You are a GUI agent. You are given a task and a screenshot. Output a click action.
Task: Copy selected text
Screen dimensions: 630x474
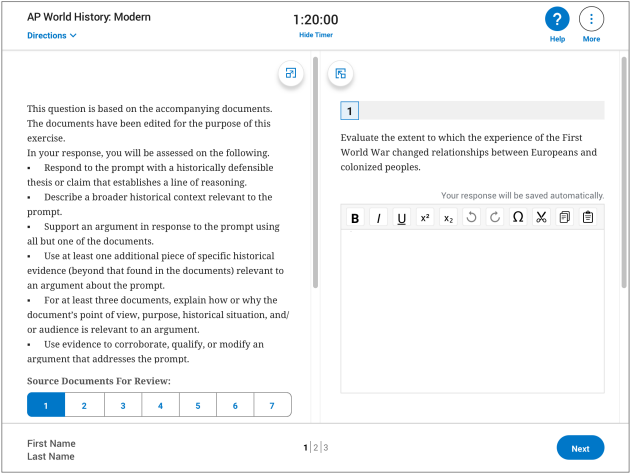coord(565,218)
